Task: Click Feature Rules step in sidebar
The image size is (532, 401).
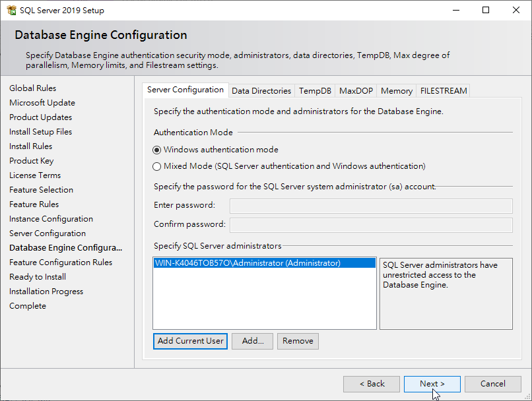Action: (x=34, y=204)
